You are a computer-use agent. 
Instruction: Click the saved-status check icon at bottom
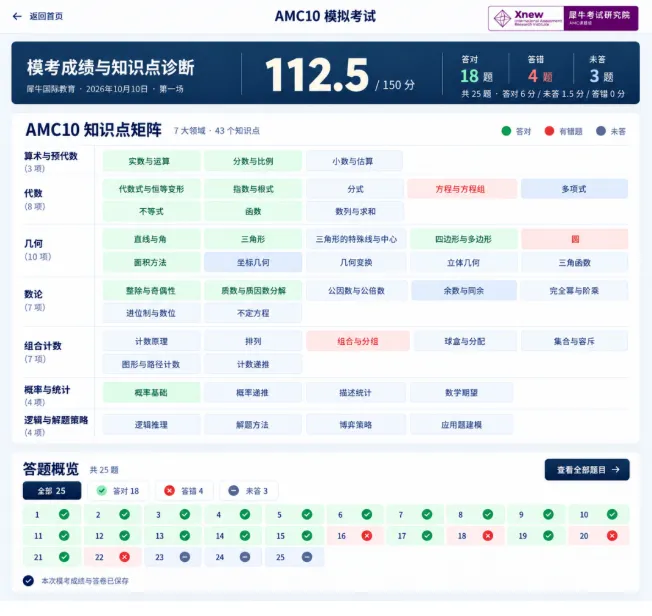pyautogui.click(x=28, y=581)
